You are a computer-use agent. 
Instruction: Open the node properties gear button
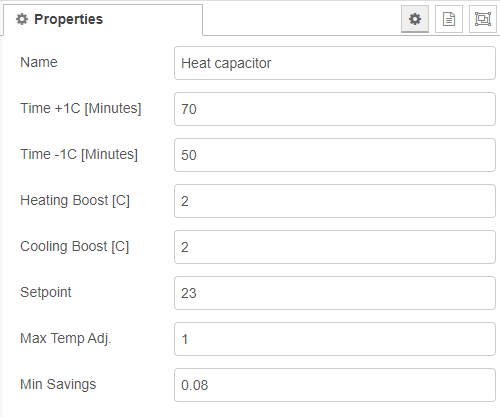tap(415, 19)
